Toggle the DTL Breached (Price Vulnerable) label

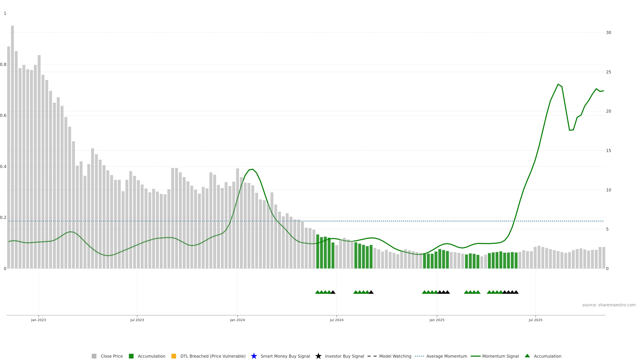click(213, 356)
